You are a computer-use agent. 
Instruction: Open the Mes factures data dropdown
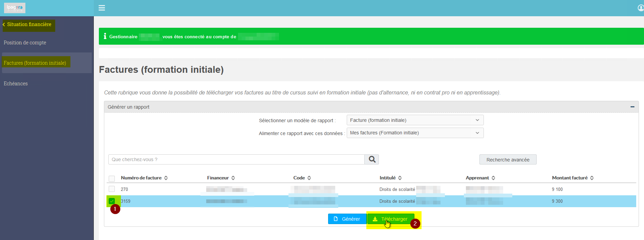pos(415,133)
